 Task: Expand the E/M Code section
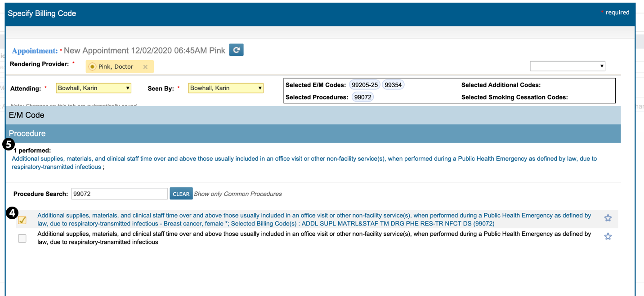click(x=27, y=115)
